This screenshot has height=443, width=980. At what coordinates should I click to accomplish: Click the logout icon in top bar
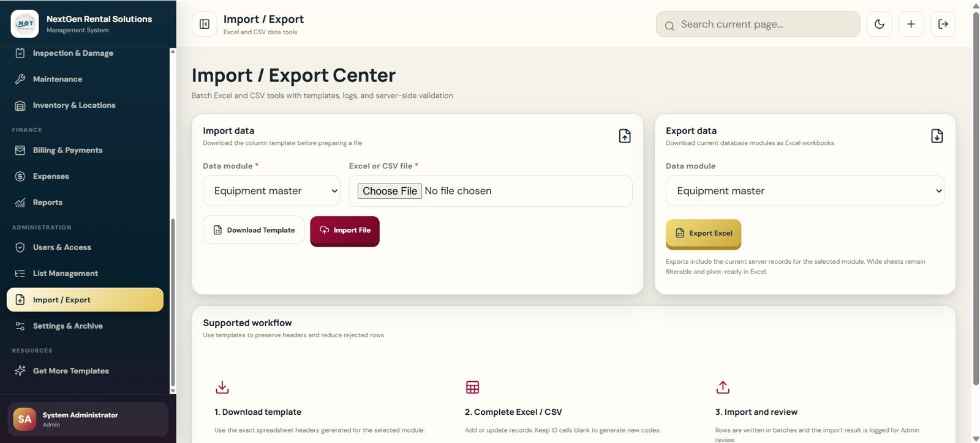(x=943, y=24)
